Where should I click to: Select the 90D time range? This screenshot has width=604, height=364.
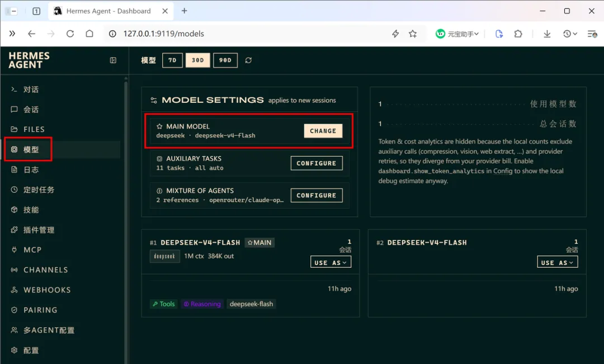225,60
